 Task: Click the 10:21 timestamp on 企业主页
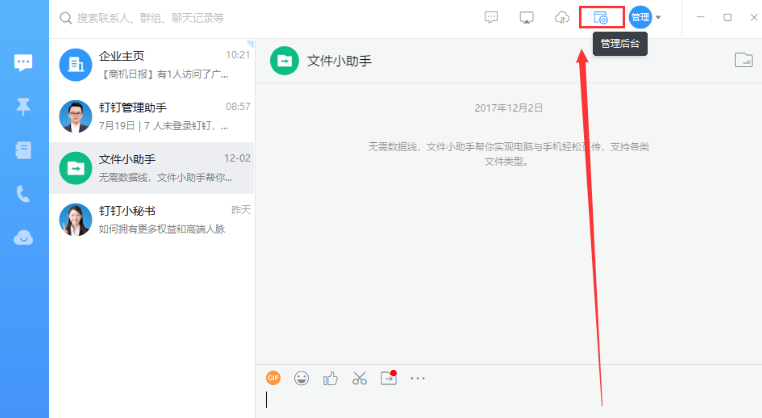(238, 55)
